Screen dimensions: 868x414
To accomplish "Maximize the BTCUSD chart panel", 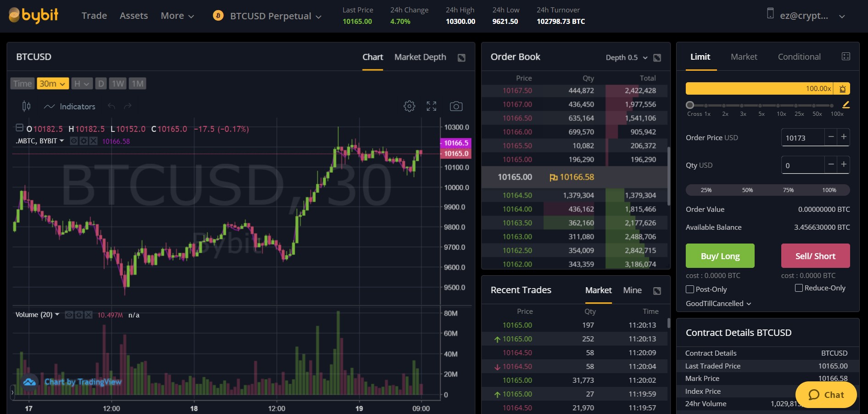I will 461,57.
